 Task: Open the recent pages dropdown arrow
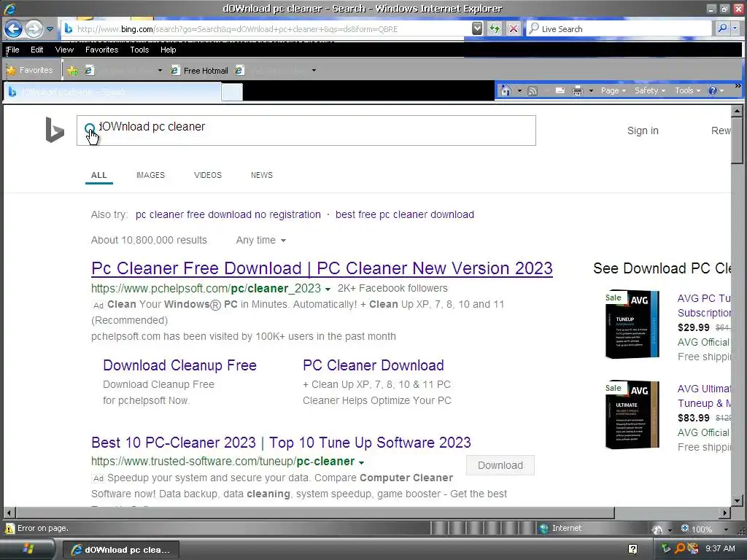(x=50, y=29)
